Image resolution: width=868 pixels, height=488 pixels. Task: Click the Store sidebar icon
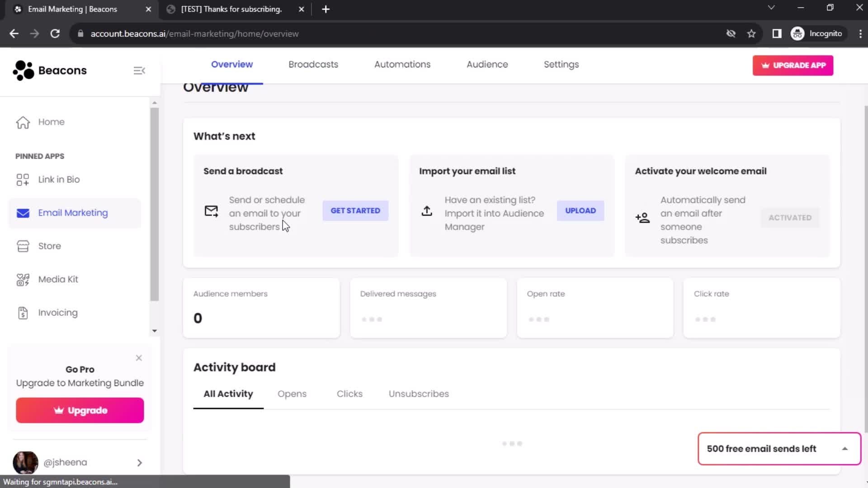pos(22,245)
